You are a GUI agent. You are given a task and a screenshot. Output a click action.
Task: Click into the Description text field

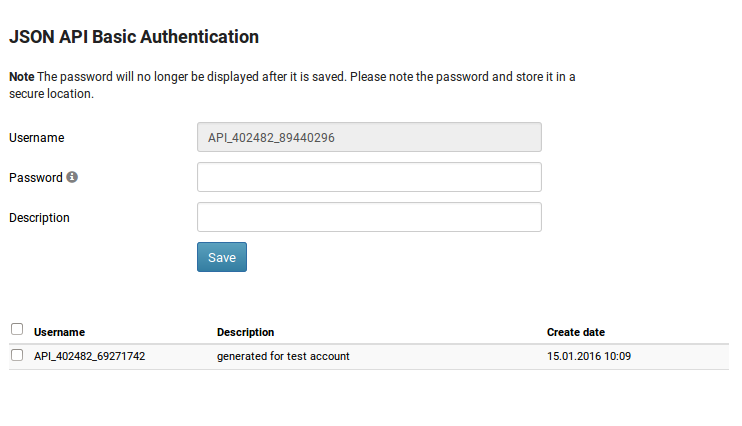[369, 217]
